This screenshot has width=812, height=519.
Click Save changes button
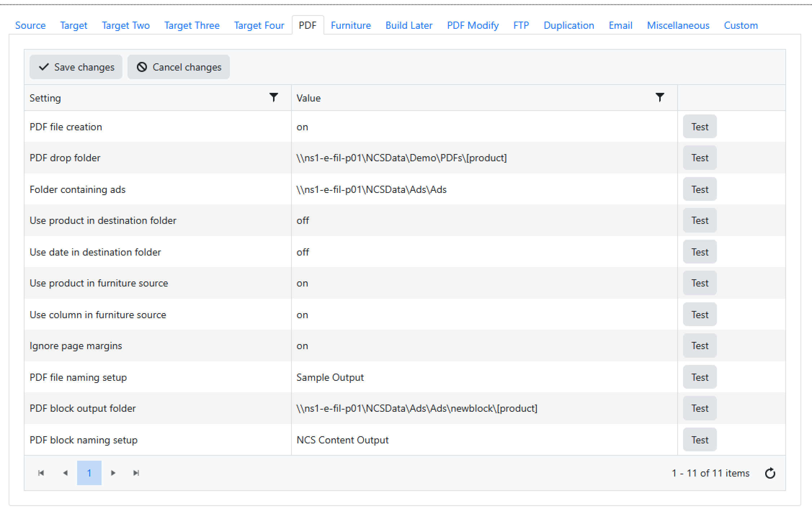[76, 67]
